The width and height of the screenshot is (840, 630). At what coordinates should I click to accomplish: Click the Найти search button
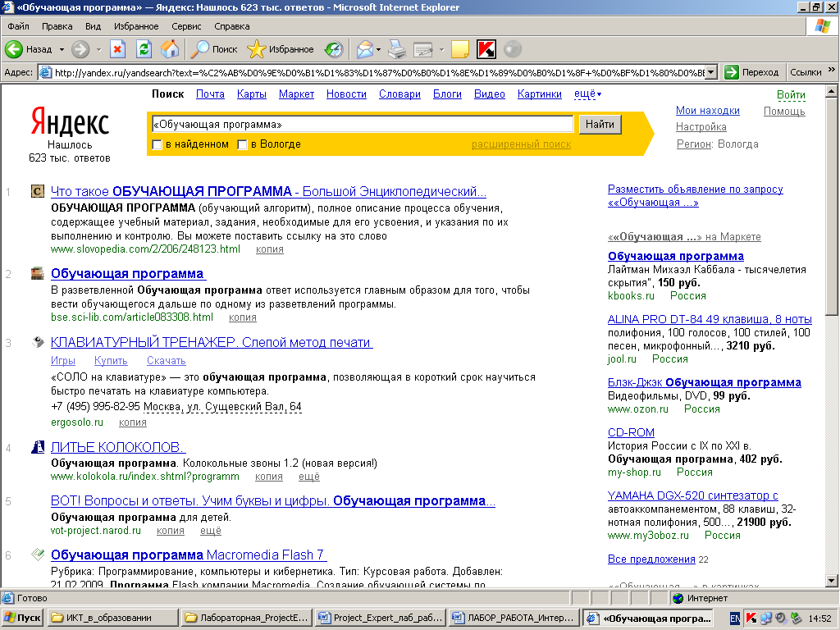600,125
